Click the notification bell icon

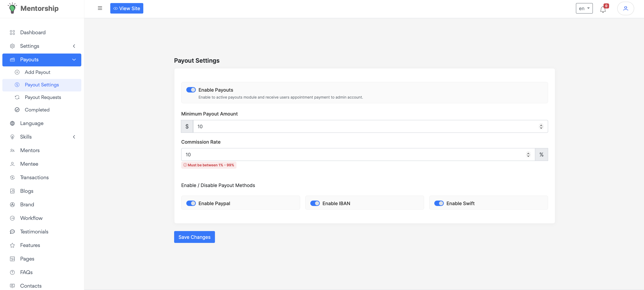(603, 9)
